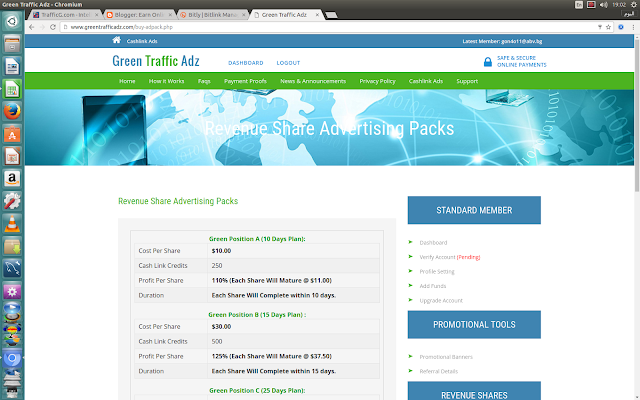The height and width of the screenshot is (400, 640).
Task: Open the Chromium three-dot menu
Action: tap(633, 27)
